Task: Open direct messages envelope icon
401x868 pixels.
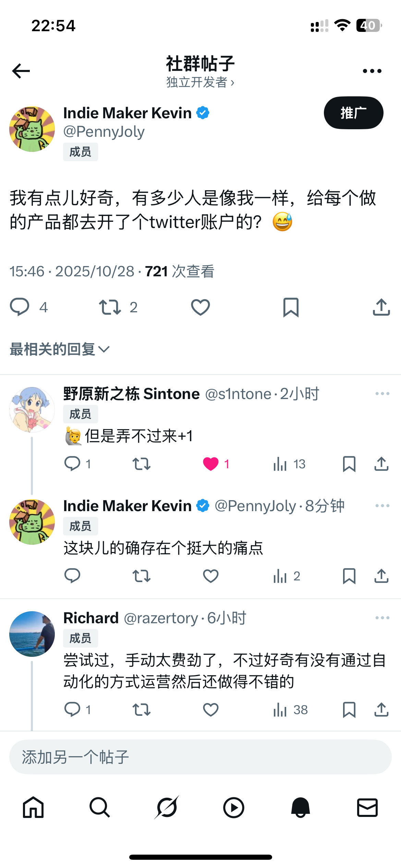Action: pos(367,808)
